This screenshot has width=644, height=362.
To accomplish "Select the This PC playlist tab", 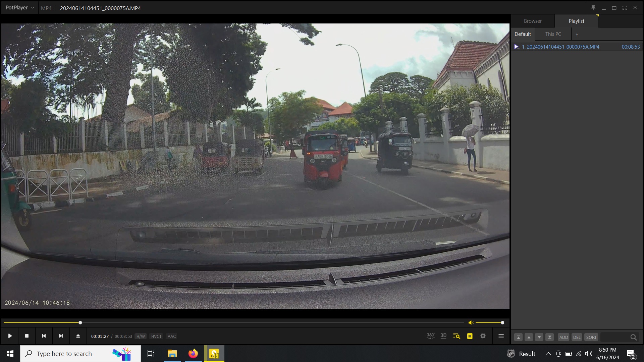I will tap(553, 34).
